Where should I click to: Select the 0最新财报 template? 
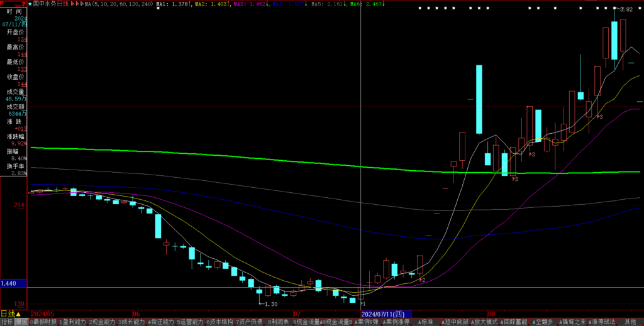click(x=43, y=322)
